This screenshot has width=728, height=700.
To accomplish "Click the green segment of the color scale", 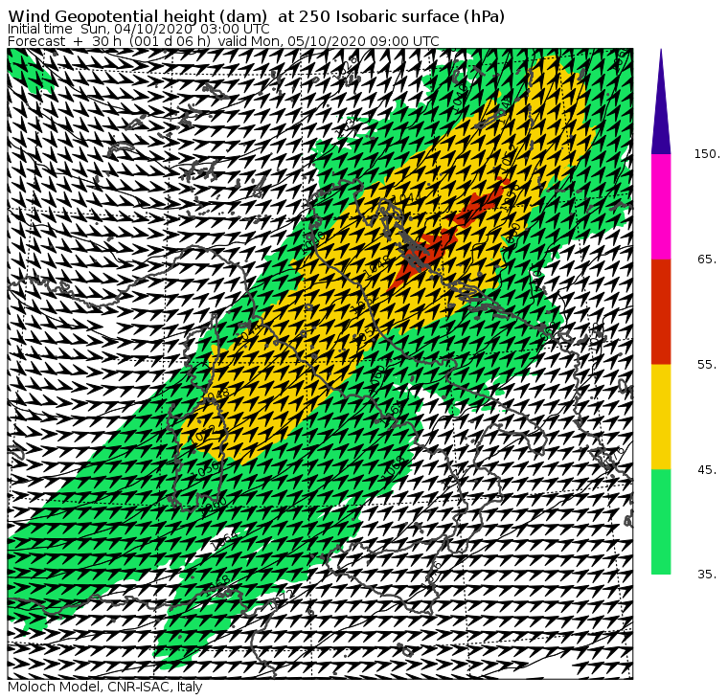I will [661, 522].
